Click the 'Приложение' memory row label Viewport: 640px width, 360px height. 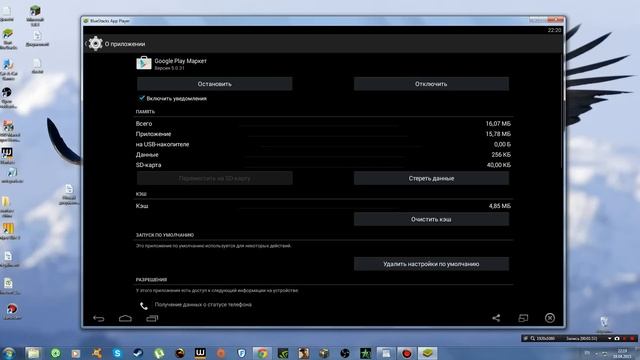[x=153, y=134]
